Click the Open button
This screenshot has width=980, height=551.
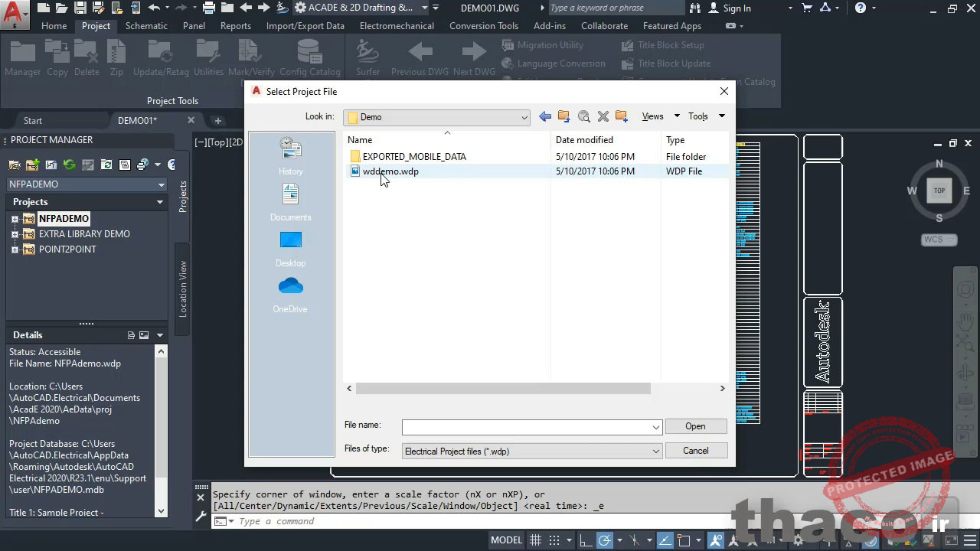694,426
